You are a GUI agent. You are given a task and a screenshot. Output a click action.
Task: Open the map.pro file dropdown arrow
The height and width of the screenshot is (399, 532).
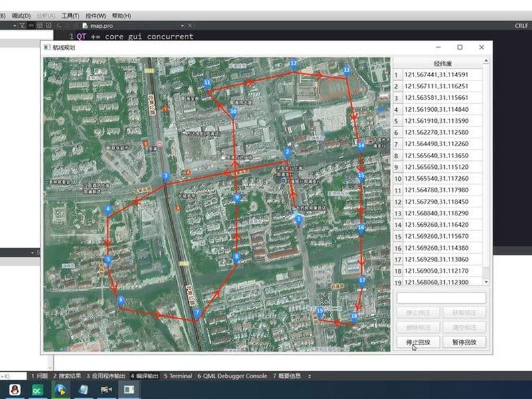[x=182, y=25]
